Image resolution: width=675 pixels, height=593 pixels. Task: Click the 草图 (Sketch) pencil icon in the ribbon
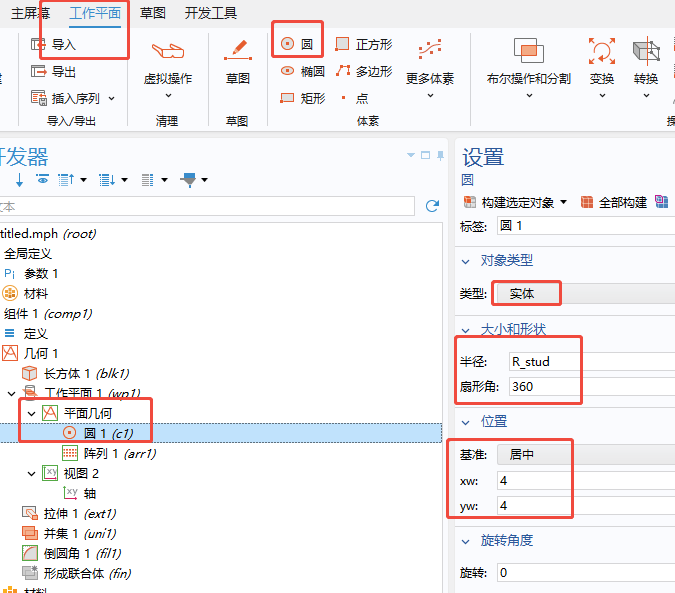237,49
